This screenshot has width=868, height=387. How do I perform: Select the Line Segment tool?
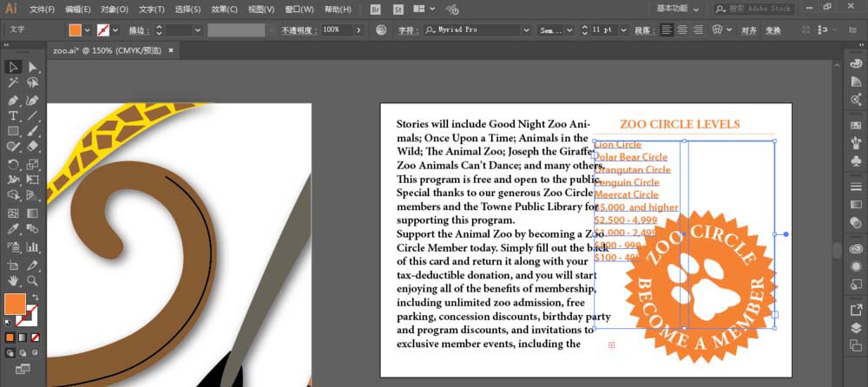(33, 115)
